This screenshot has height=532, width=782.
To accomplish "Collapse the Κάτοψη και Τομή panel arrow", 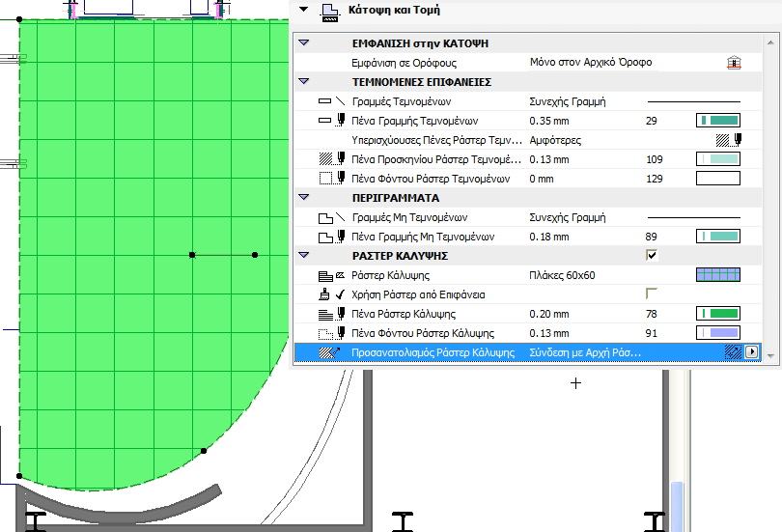I will (x=305, y=11).
